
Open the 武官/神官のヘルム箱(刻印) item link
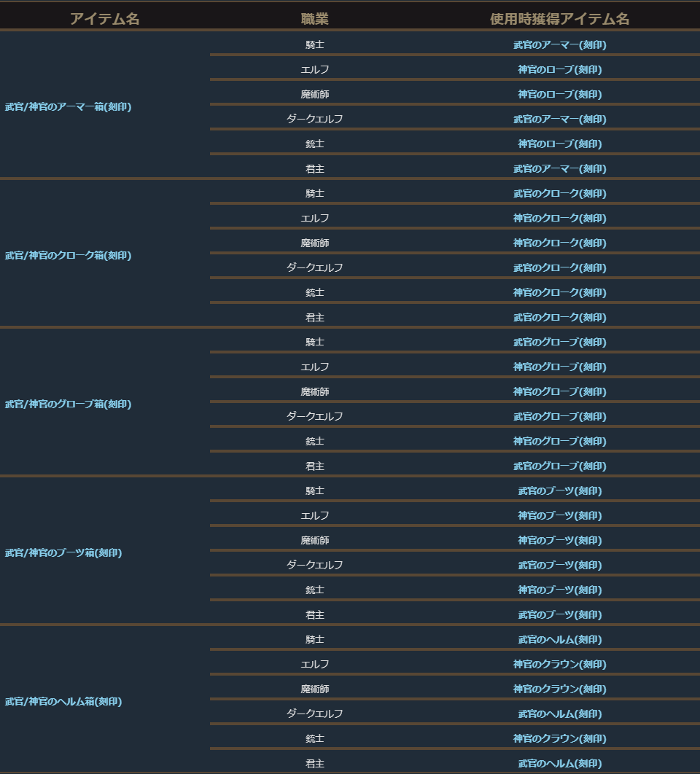[63, 702]
